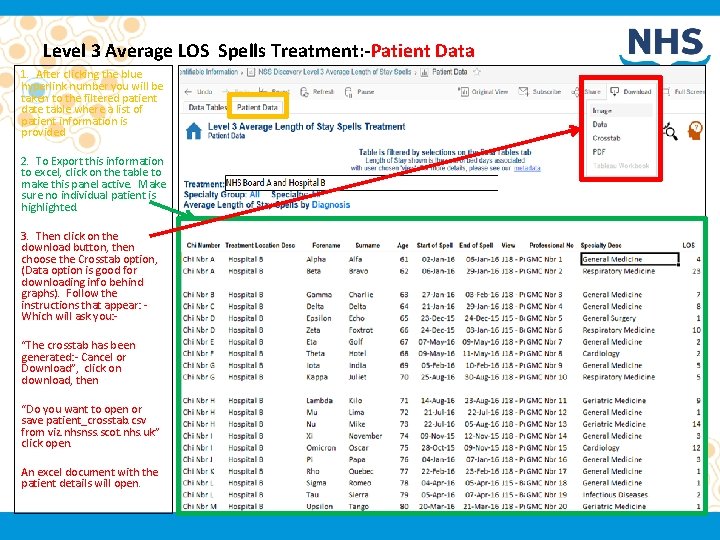720x540 pixels.
Task: Switch to the Data Tables tab
Action: pyautogui.click(x=208, y=107)
